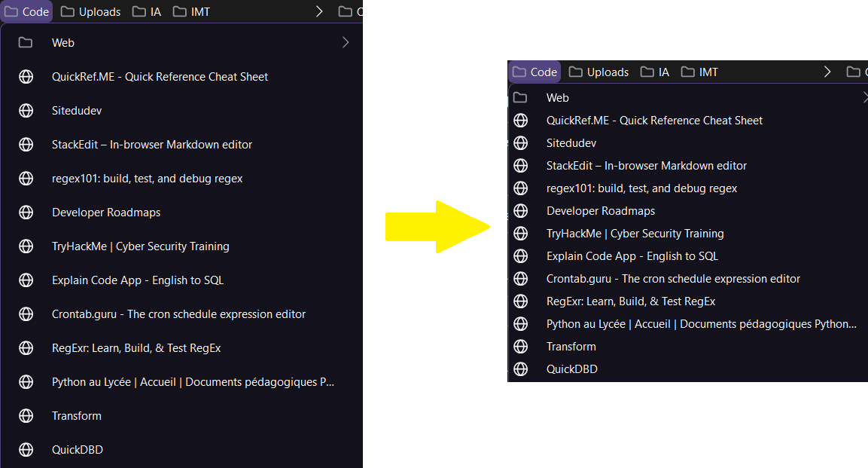The image size is (868, 468).
Task: Open IMT folder in right bookmarks bar
Action: click(x=699, y=72)
